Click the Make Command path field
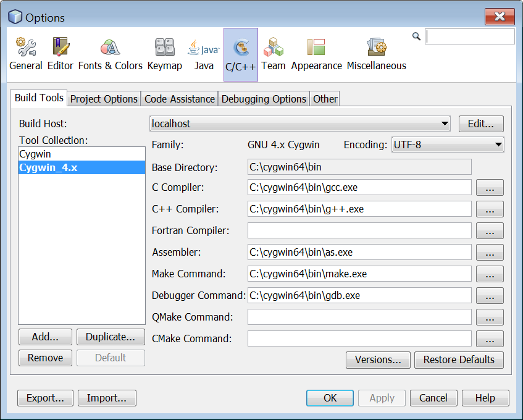The image size is (523, 420). (359, 274)
